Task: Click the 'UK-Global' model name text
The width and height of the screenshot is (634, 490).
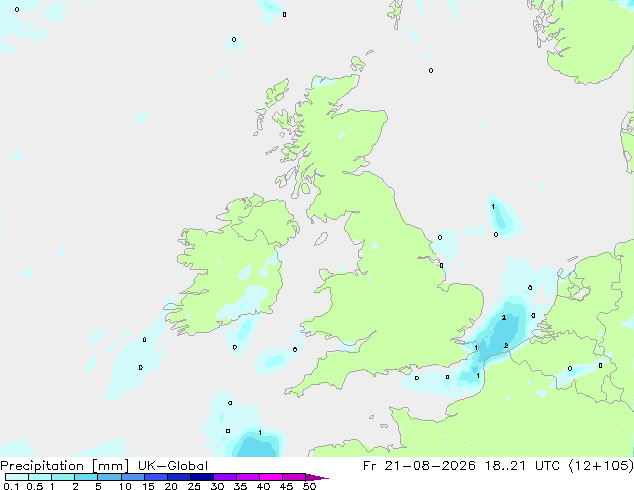Action: [173, 466]
